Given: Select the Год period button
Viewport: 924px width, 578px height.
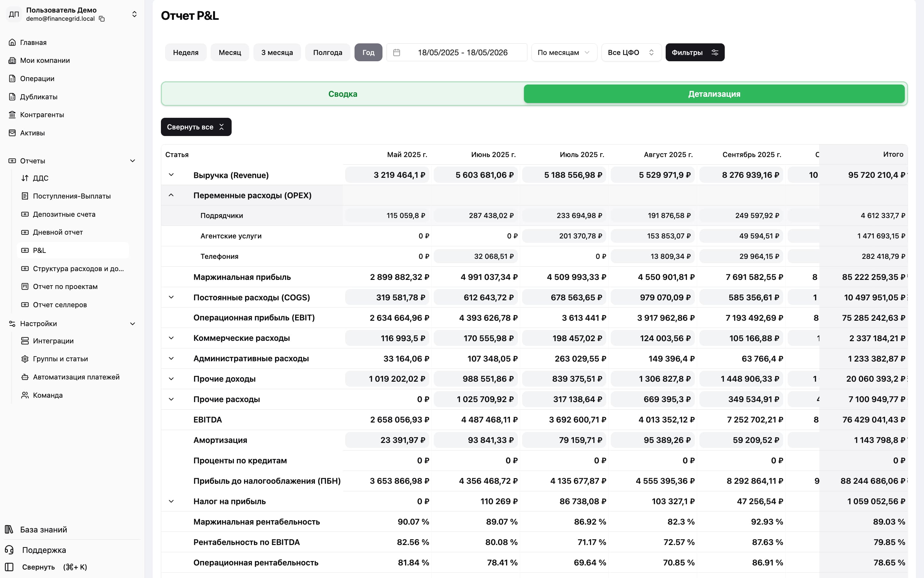Looking at the screenshot, I should [368, 52].
